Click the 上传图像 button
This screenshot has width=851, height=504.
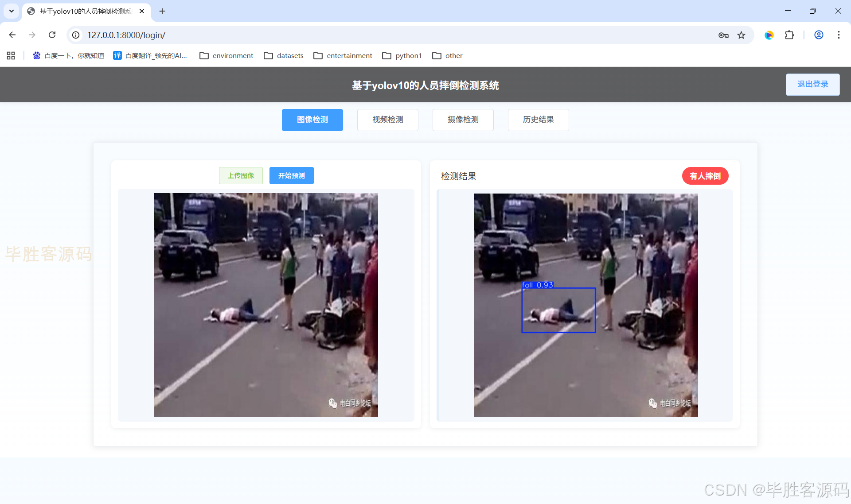(241, 175)
